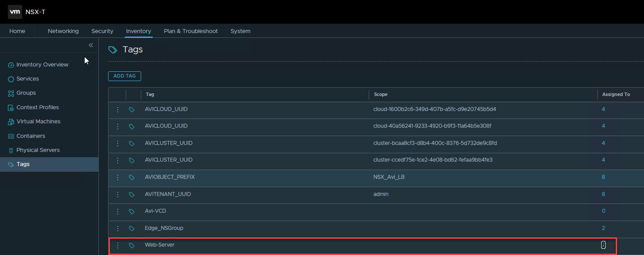
Task: Sort by the Scope column header
Action: click(x=381, y=94)
